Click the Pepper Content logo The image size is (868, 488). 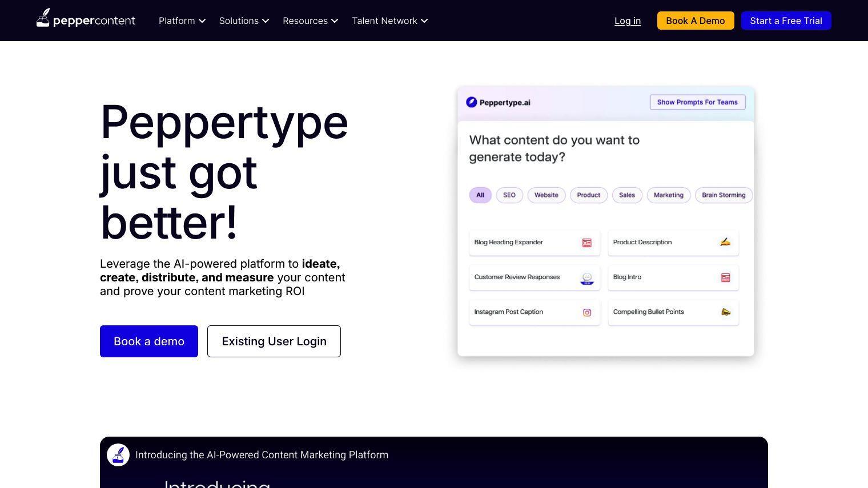point(86,18)
